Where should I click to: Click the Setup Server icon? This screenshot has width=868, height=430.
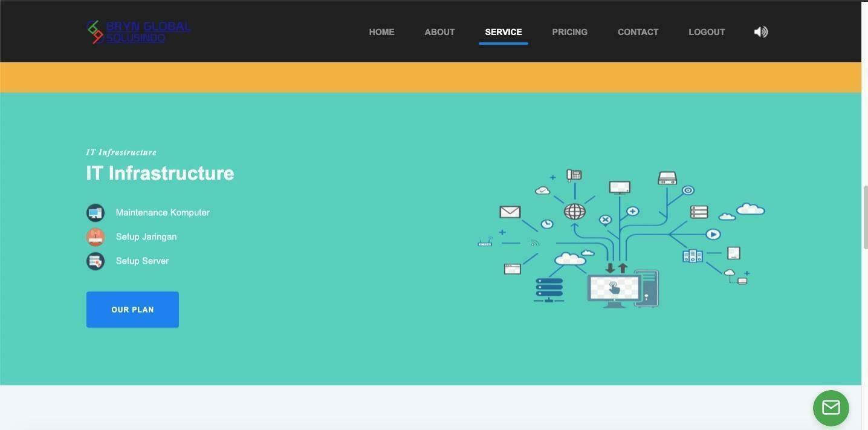(96, 261)
